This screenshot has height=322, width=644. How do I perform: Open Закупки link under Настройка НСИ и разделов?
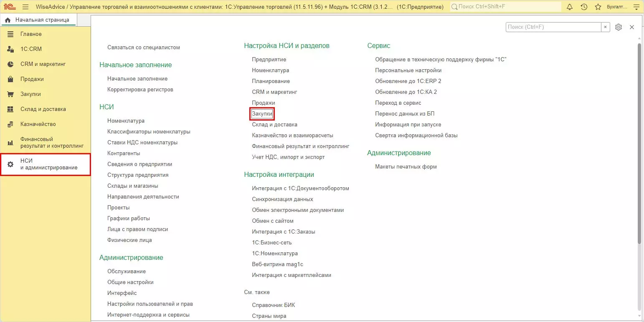point(262,114)
